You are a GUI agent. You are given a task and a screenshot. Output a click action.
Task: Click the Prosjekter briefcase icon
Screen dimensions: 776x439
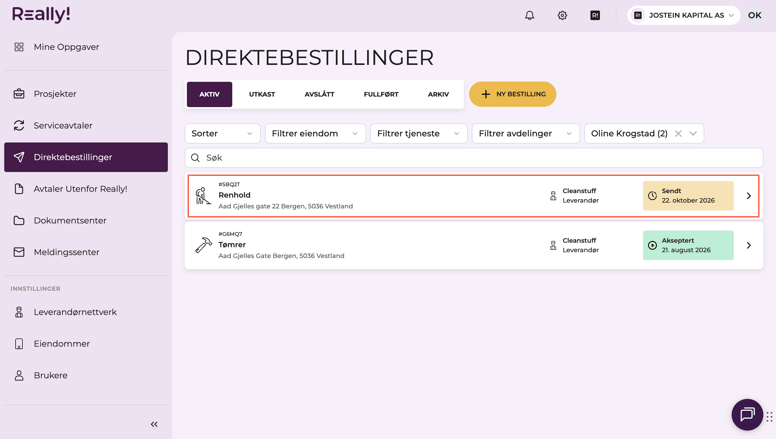[19, 94]
